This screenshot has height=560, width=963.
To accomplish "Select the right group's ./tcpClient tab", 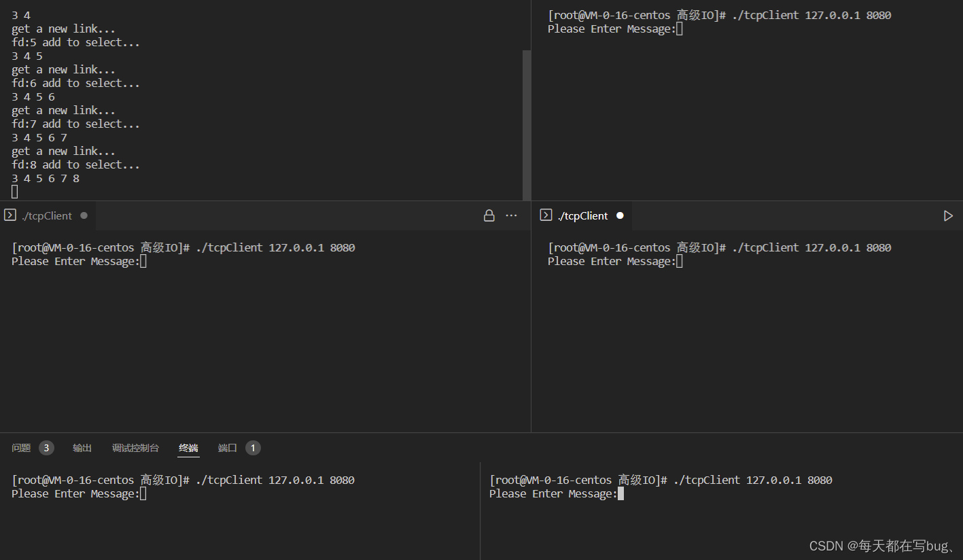I will click(x=584, y=215).
